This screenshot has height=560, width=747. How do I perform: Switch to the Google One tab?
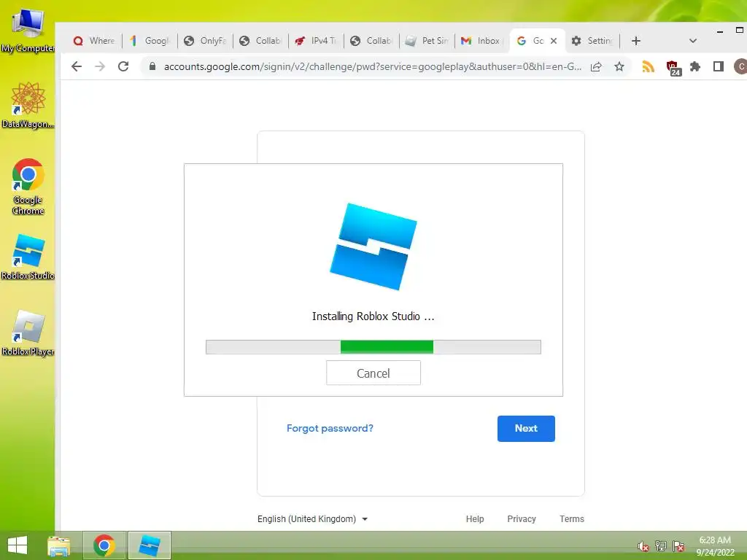150,41
